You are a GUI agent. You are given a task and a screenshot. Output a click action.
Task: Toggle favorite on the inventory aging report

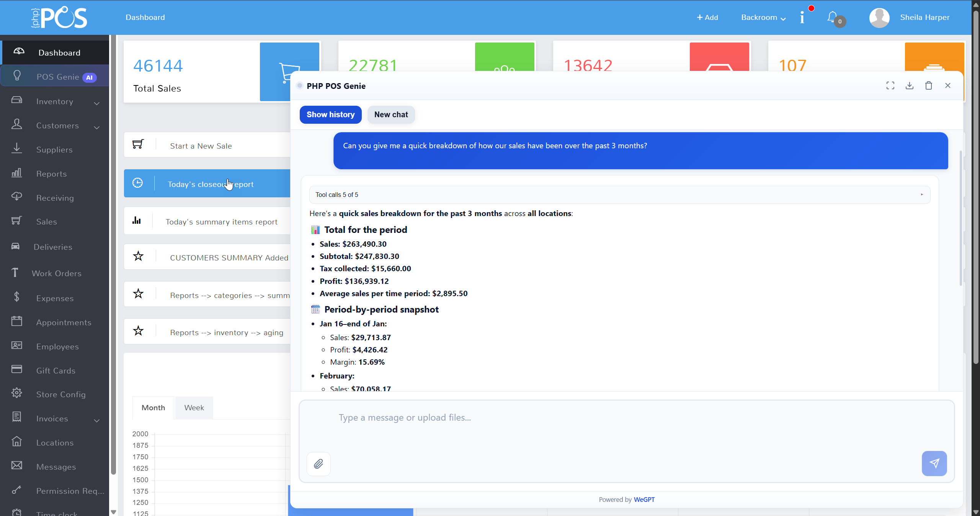point(139,331)
